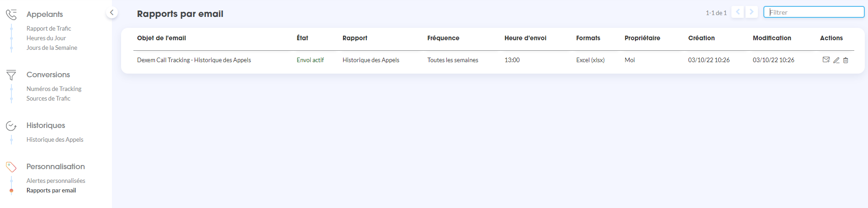Click the send email icon in Actions
Image resolution: width=868 pixels, height=208 pixels.
pyautogui.click(x=826, y=60)
